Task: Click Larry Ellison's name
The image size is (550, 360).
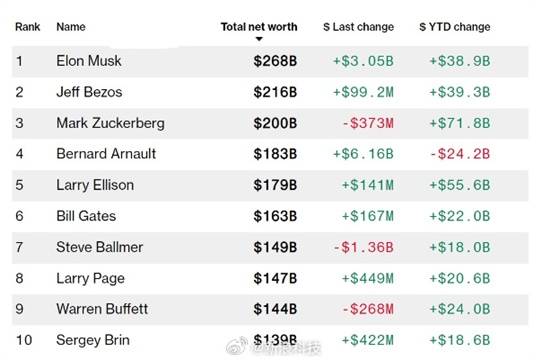Action: (x=95, y=185)
